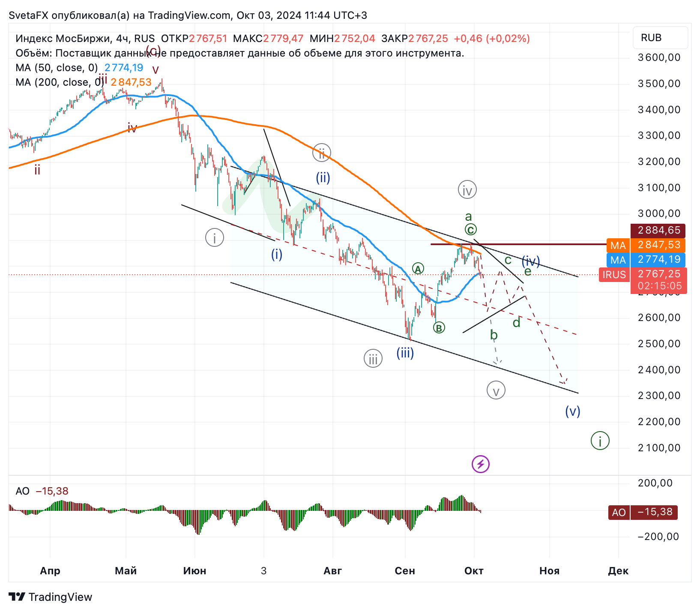Click the dark red 2884,65 level label
This screenshot has width=700, height=612.
pyautogui.click(x=658, y=230)
